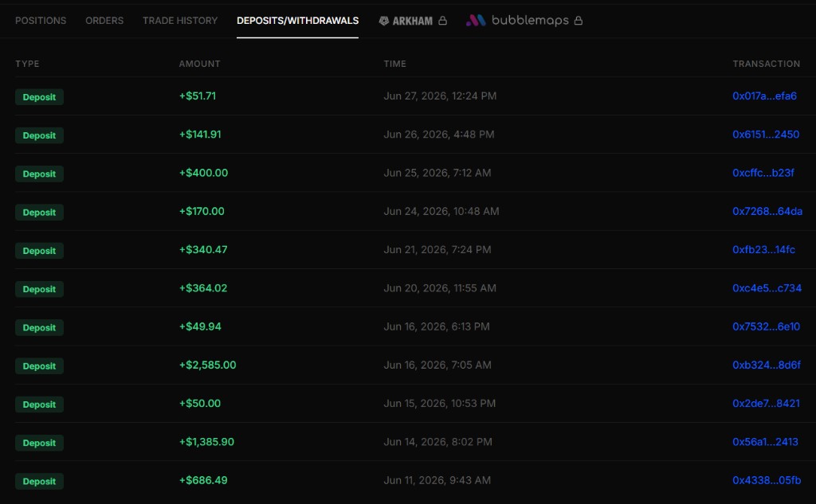Click the Jun 16, 2026, 6:13 PM time
Screen dimensions: 816x504
437,326
